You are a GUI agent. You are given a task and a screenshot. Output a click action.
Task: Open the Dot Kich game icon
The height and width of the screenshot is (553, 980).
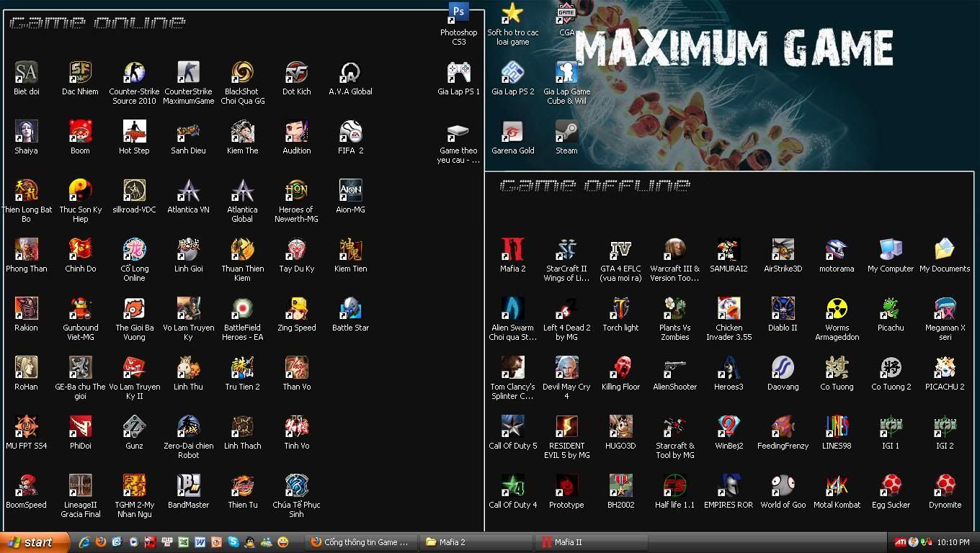pos(296,72)
